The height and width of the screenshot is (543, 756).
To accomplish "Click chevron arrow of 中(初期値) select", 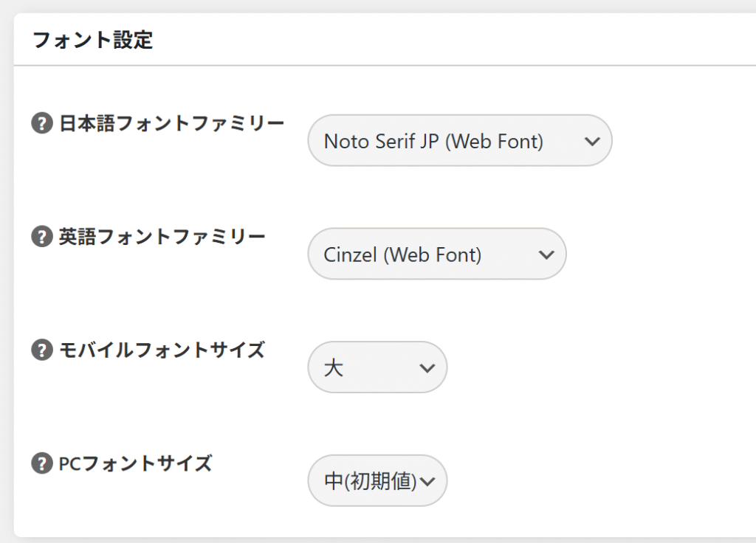I will click(427, 481).
